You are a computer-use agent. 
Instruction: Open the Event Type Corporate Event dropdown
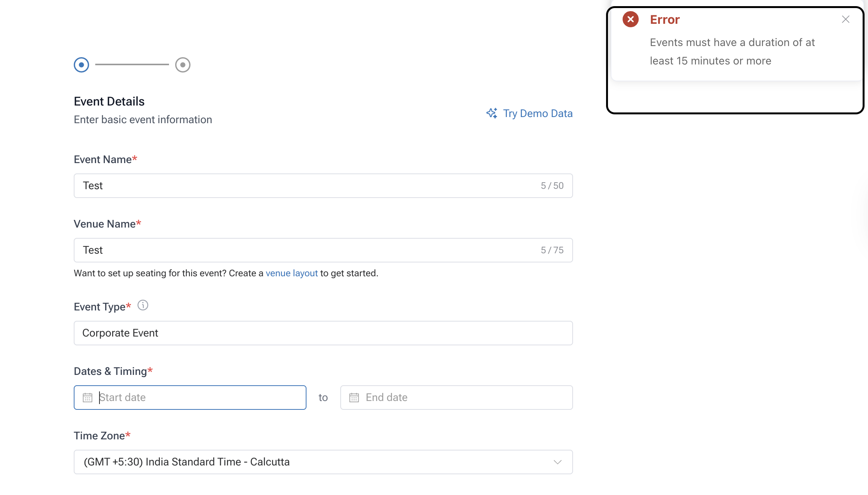pos(323,333)
